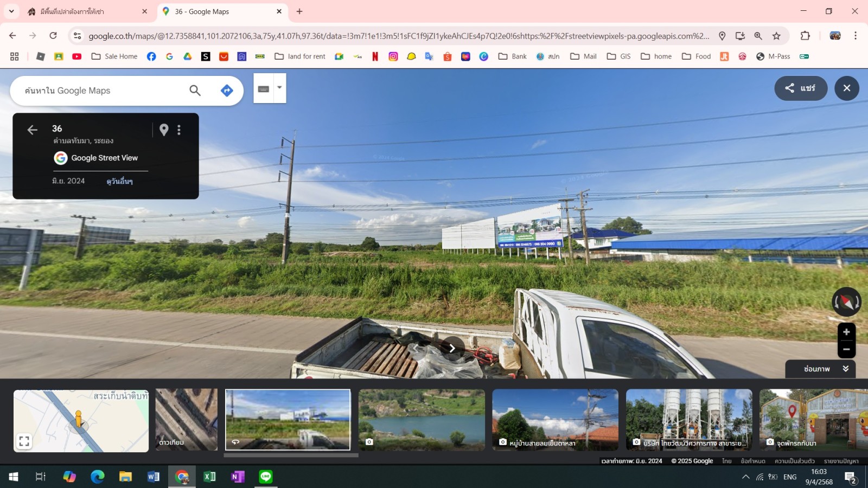Zoom out with the minus button
Screen dimensions: 868x488
pyautogui.click(x=846, y=349)
